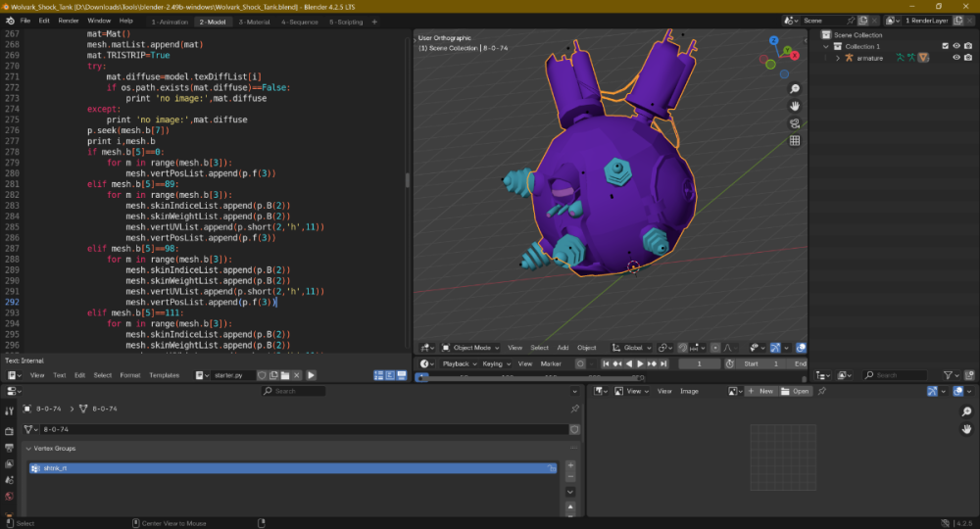The image size is (980, 529).
Task: Click the New image button
Action: (761, 391)
